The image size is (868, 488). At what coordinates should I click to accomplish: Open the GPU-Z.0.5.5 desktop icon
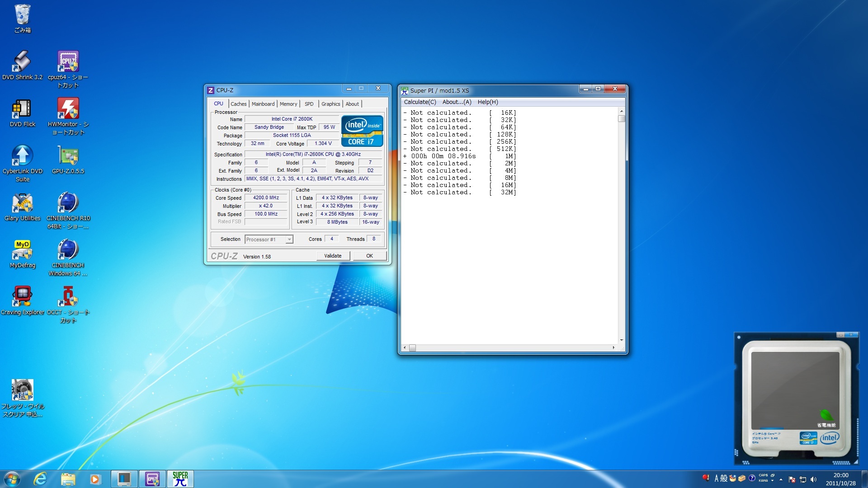point(68,156)
